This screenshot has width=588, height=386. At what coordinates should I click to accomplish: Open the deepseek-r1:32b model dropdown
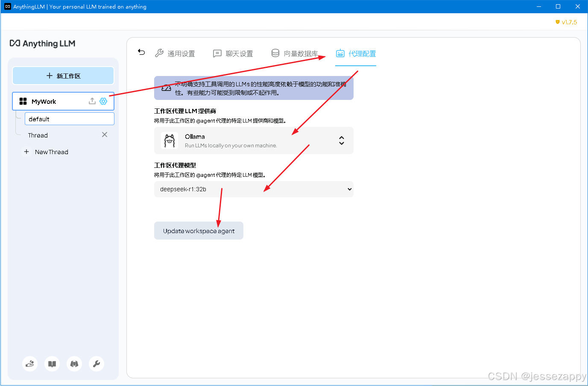[x=254, y=189]
